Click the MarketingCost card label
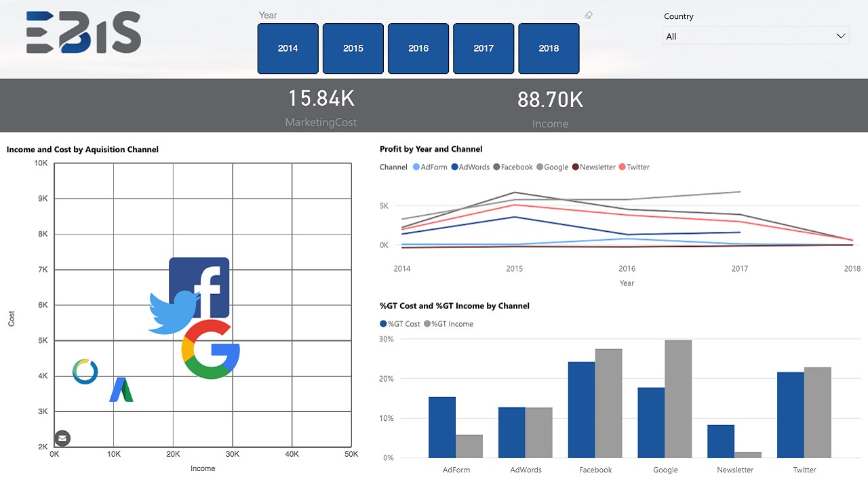The image size is (868, 488). (321, 123)
